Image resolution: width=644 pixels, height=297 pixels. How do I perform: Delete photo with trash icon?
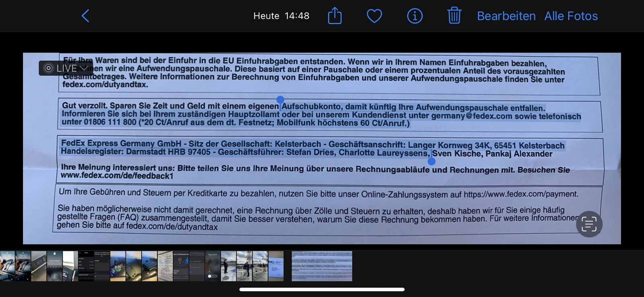pyautogui.click(x=454, y=16)
